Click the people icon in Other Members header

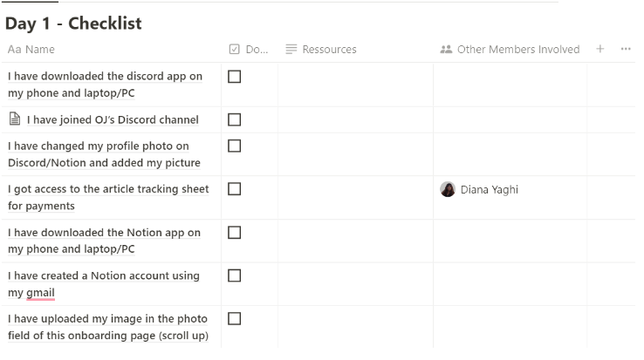tap(447, 50)
